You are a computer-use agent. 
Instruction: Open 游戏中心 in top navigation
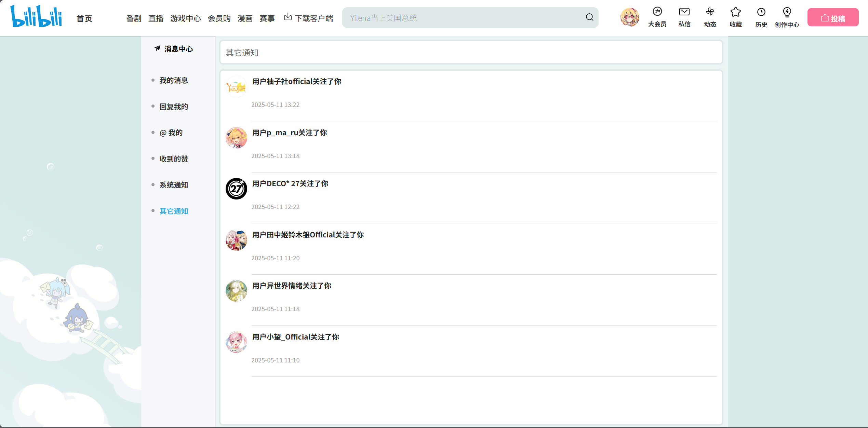[185, 18]
